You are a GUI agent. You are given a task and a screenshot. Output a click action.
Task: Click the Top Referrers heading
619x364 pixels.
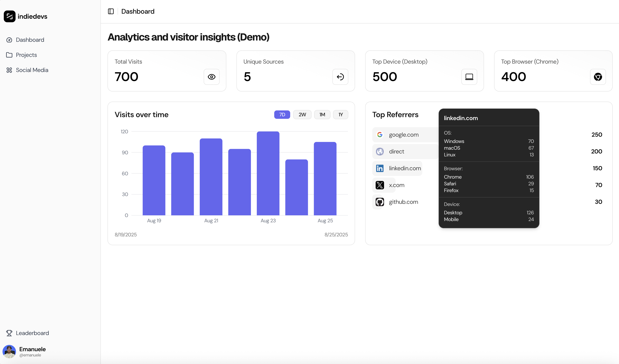click(395, 115)
